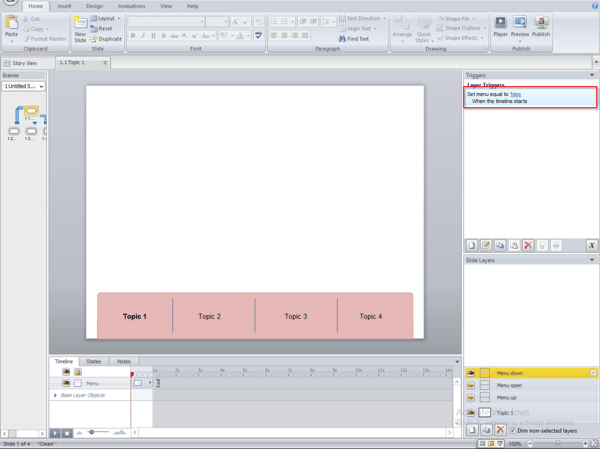This screenshot has width=600, height=449.
Task: Duplicate the selected slide layer
Action: pos(486,430)
